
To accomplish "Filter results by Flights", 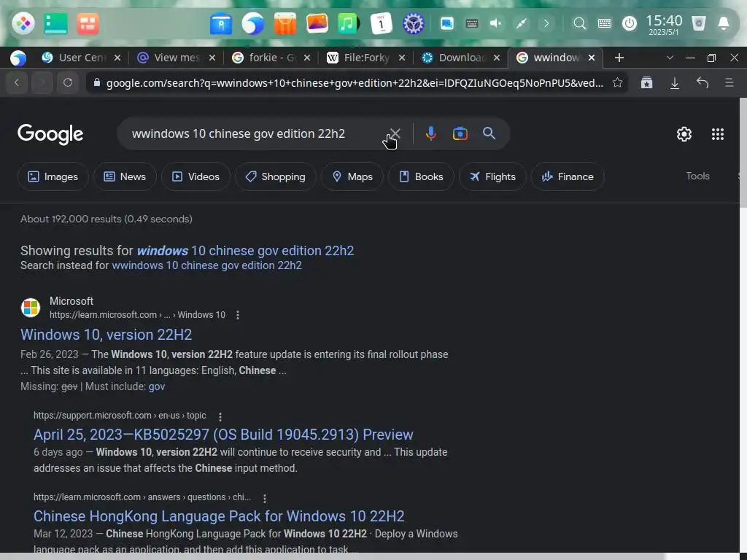I will 492,176.
